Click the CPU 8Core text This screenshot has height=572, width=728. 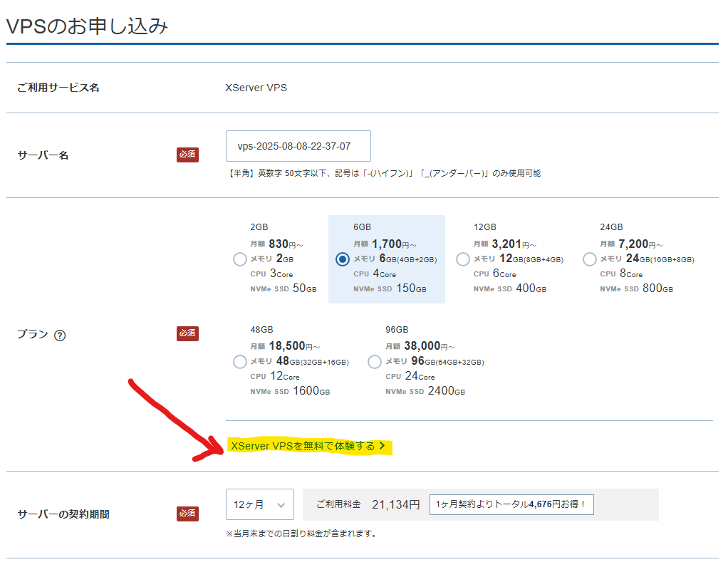pos(621,274)
